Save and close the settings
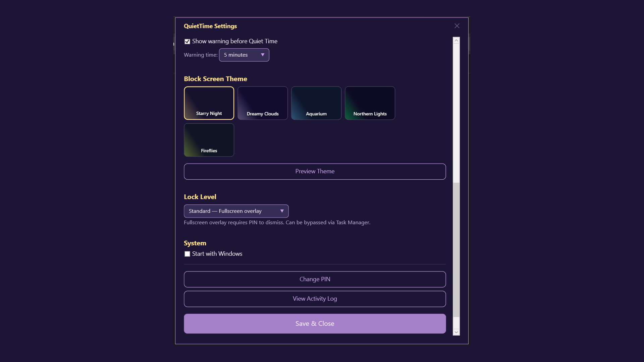Screen dimensions: 644x362 click(x=315, y=323)
